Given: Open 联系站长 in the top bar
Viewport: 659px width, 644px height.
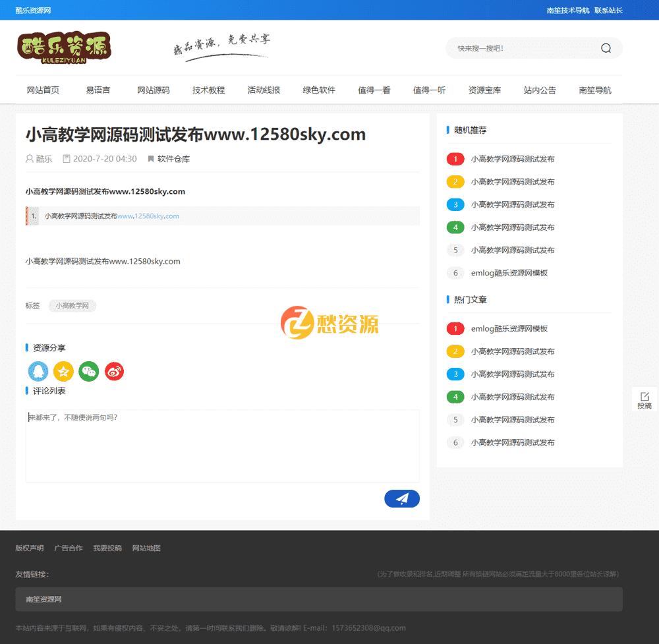Looking at the screenshot, I should pos(608,10).
